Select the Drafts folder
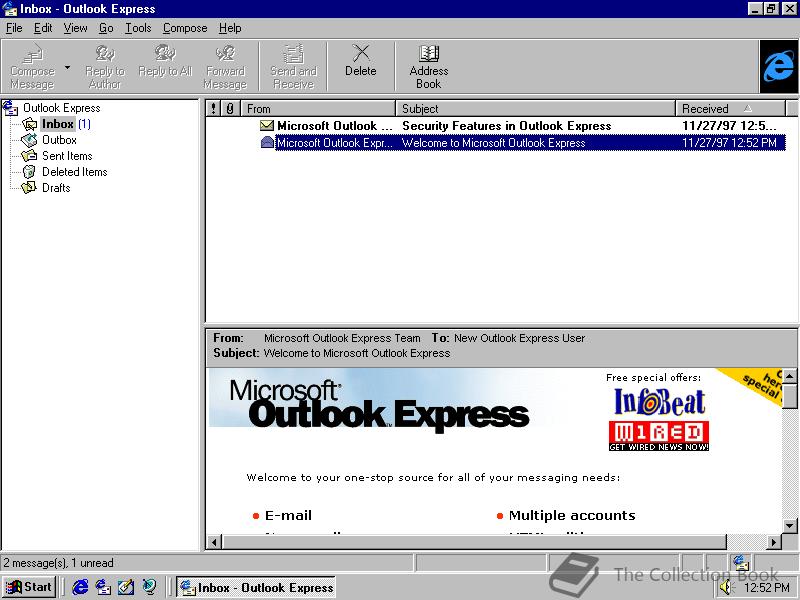This screenshot has height=600, width=800. pos(56,187)
